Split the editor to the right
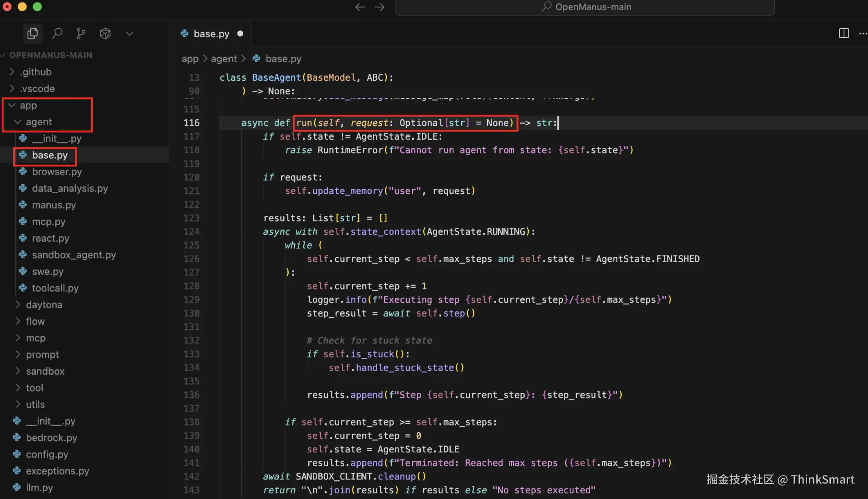The image size is (868, 499). (844, 33)
